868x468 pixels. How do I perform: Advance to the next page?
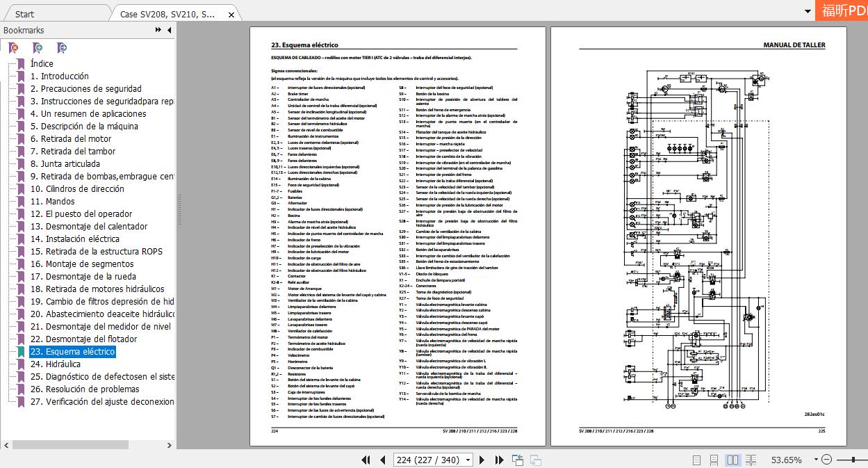click(x=483, y=460)
